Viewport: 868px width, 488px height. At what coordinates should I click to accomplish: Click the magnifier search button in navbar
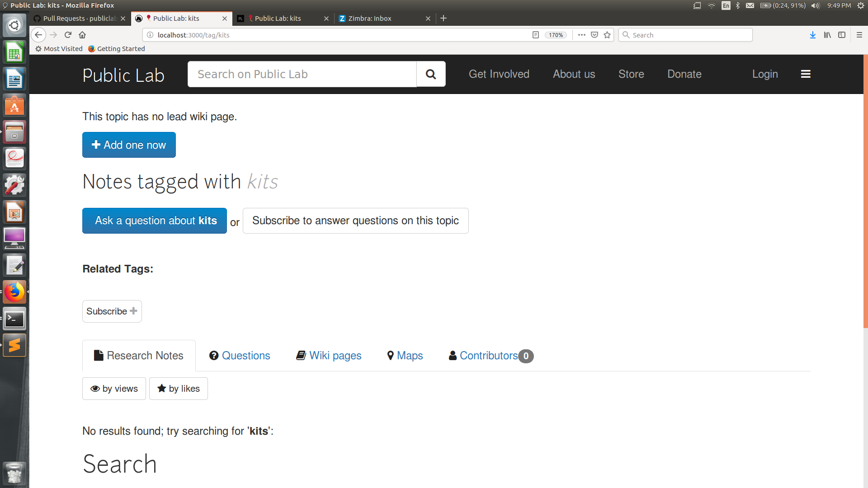click(x=431, y=74)
